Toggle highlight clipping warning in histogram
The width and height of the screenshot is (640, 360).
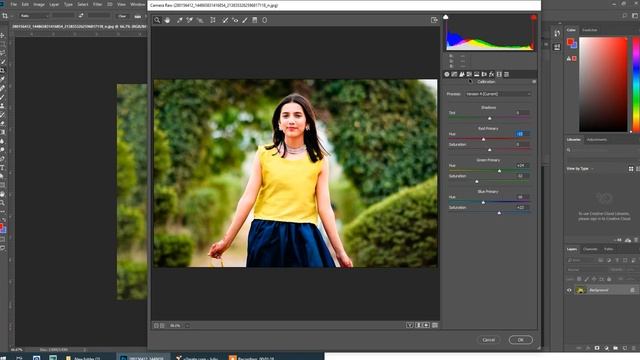533,18
